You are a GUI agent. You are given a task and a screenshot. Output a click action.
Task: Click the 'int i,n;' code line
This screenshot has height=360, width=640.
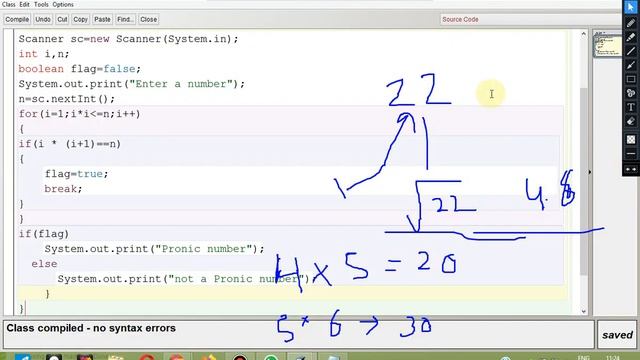(44, 54)
